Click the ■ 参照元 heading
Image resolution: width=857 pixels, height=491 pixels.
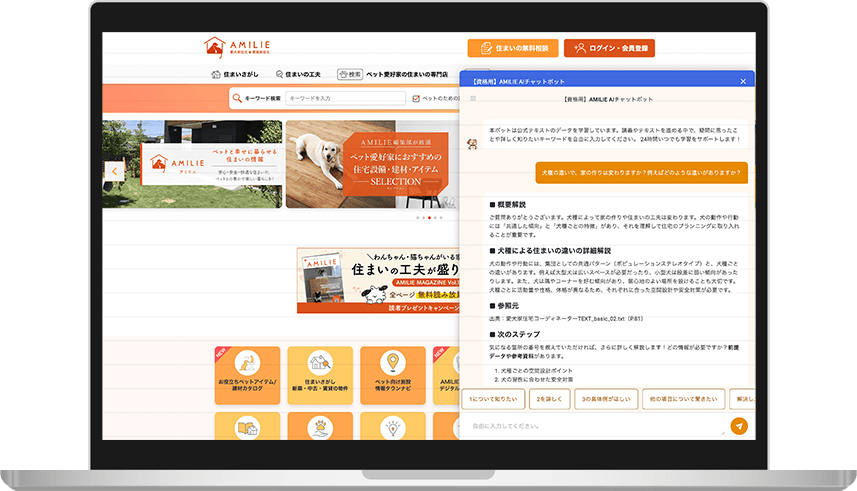coord(504,306)
